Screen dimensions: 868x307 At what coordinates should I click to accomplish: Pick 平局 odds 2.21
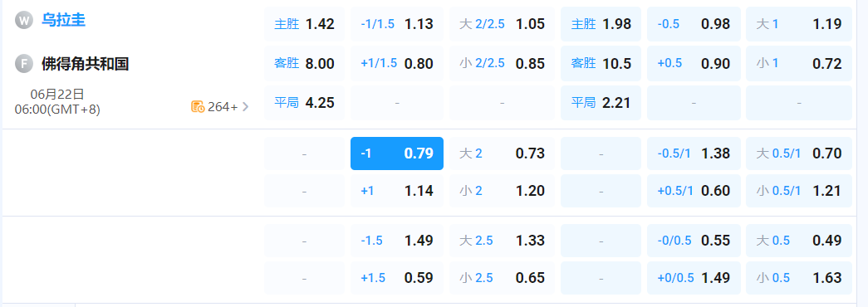[601, 103]
